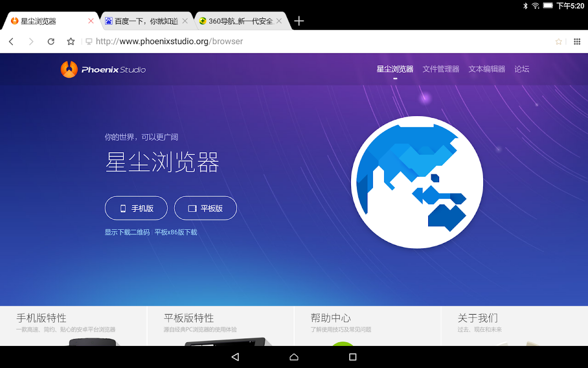
Task: Tap the Android recent apps button
Action: [353, 357]
